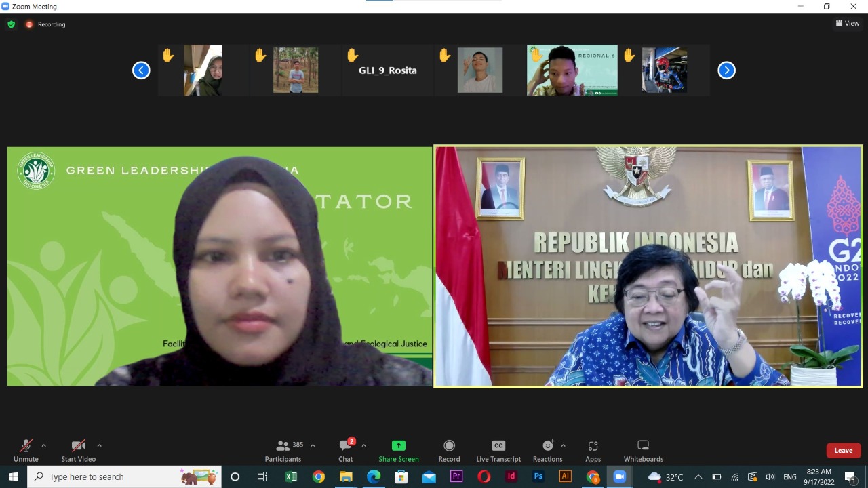Show previous participants with left arrow

141,70
